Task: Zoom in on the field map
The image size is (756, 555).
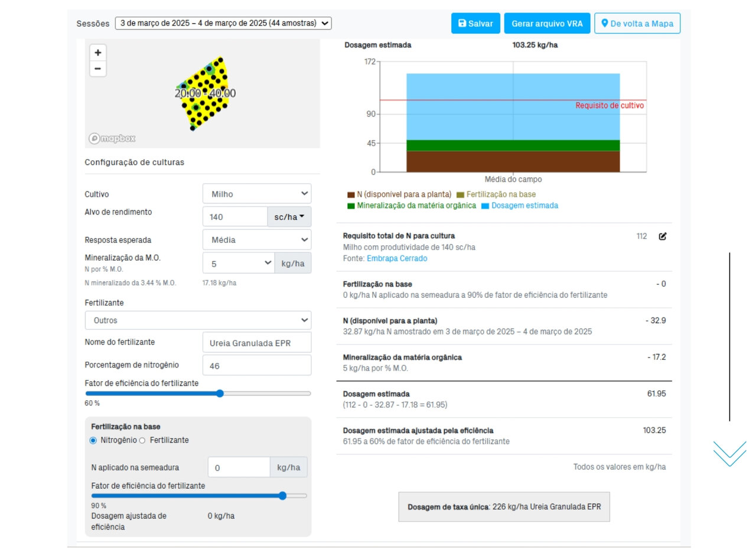Action: (98, 52)
